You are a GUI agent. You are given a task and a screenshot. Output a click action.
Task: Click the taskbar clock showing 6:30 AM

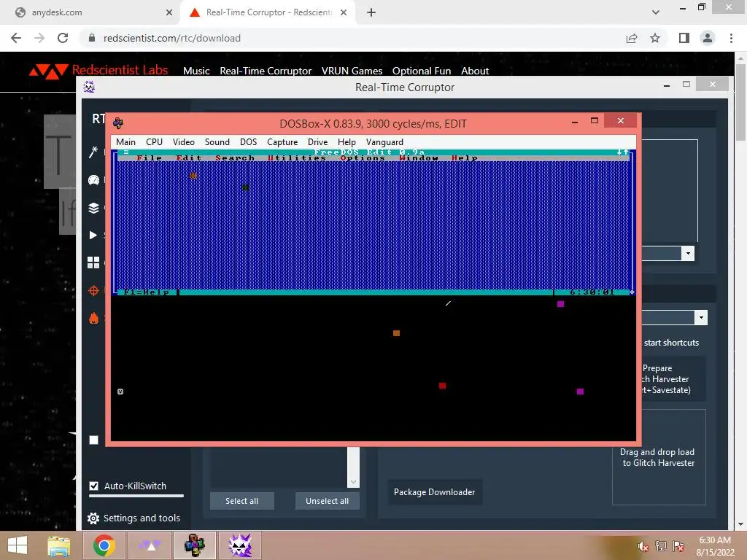point(715,545)
